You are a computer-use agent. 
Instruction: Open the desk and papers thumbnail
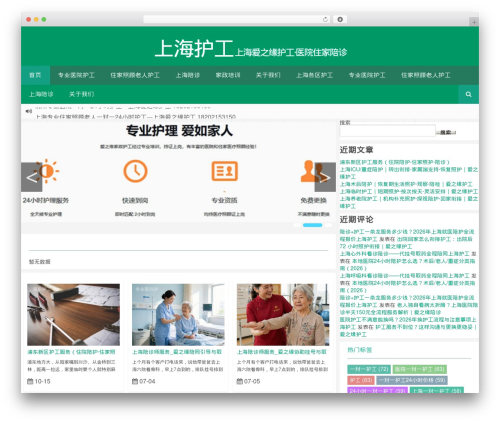73,315
